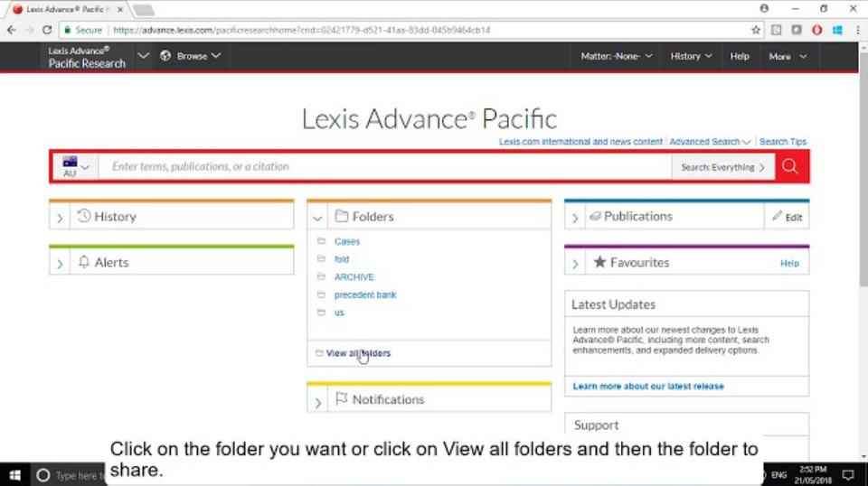Click the Browse globe icon

click(165, 55)
